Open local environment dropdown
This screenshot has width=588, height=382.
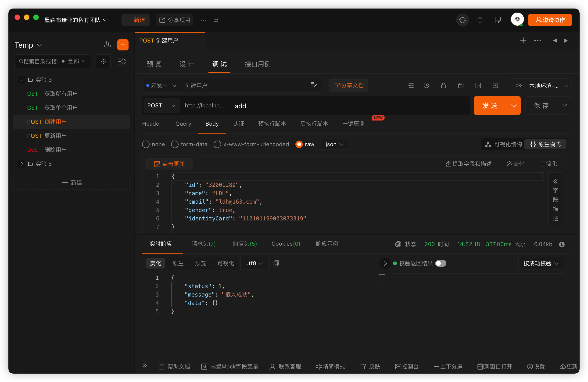549,85
